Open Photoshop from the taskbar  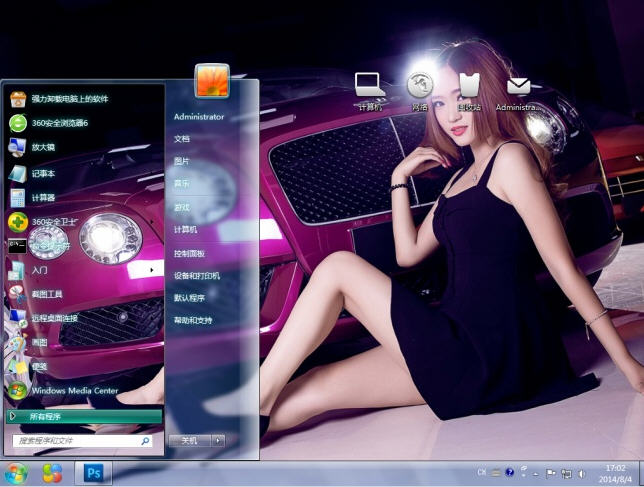(x=93, y=473)
